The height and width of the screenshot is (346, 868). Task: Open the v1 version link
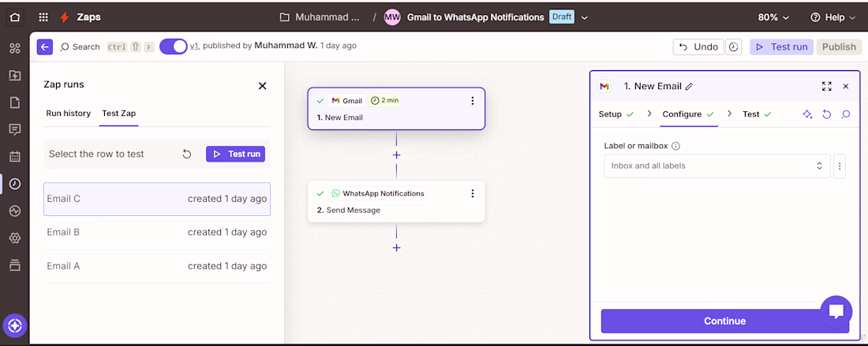click(194, 46)
